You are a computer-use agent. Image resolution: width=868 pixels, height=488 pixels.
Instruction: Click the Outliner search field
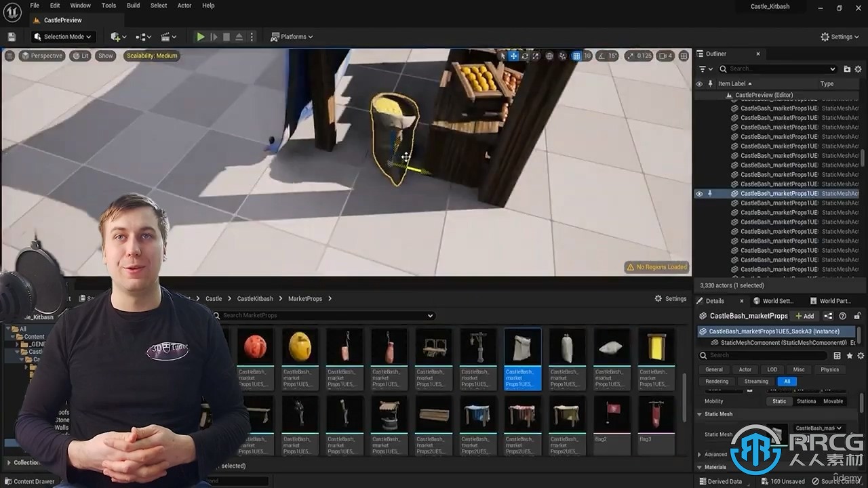click(x=778, y=68)
